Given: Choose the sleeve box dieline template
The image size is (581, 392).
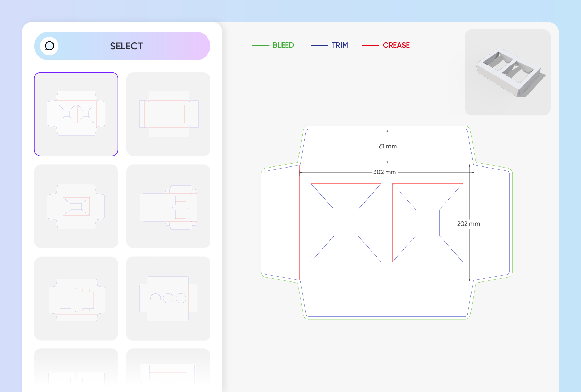Looking at the screenshot, I should point(169,114).
